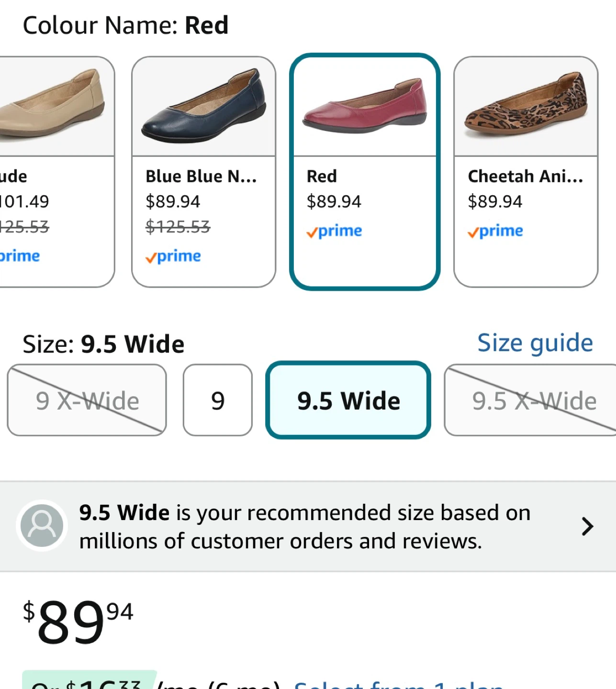Click the "Cheetah Ani..." colour label
The width and height of the screenshot is (616, 689).
pyautogui.click(x=525, y=177)
